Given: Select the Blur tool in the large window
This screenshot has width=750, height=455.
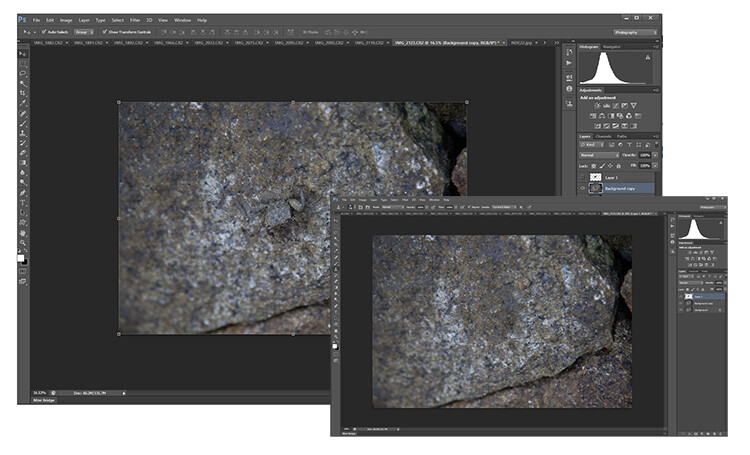Looking at the screenshot, I should (x=22, y=173).
